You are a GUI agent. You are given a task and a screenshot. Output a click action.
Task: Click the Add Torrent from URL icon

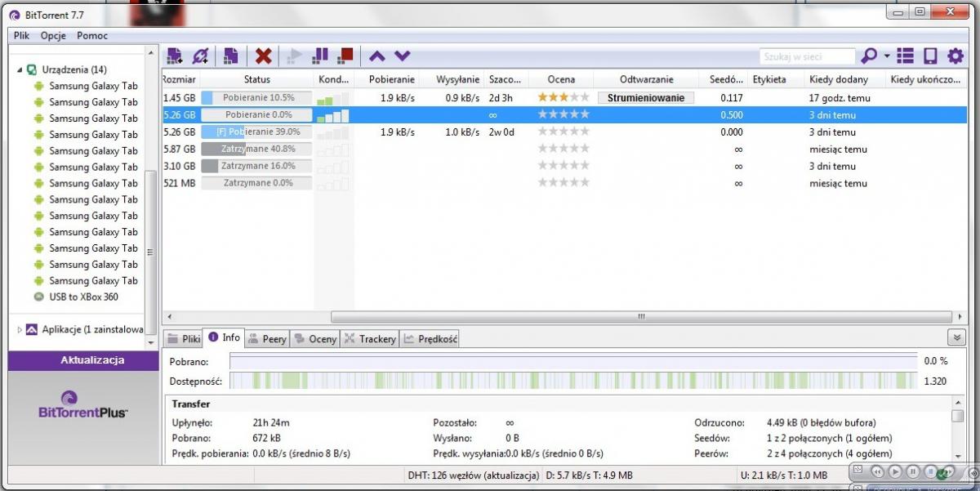200,56
